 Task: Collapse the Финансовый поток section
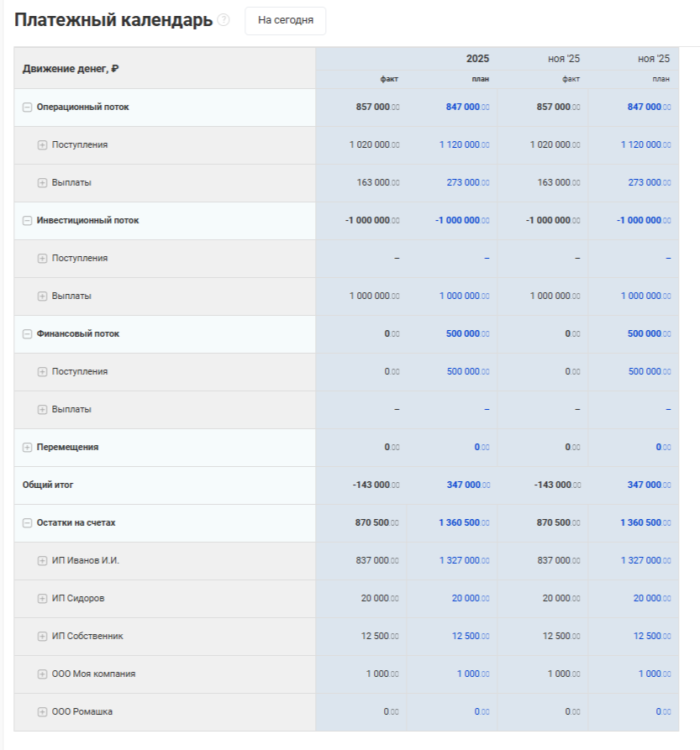pyautogui.click(x=27, y=334)
